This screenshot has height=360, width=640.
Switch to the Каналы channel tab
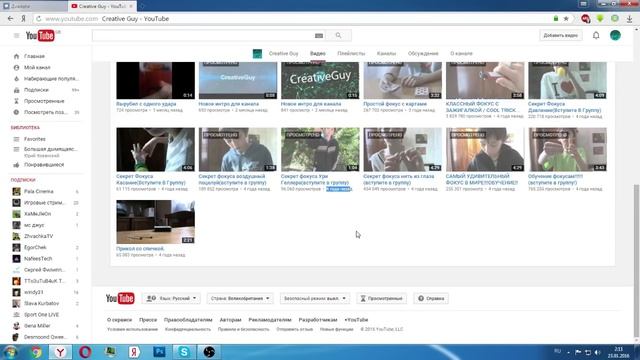(386, 53)
